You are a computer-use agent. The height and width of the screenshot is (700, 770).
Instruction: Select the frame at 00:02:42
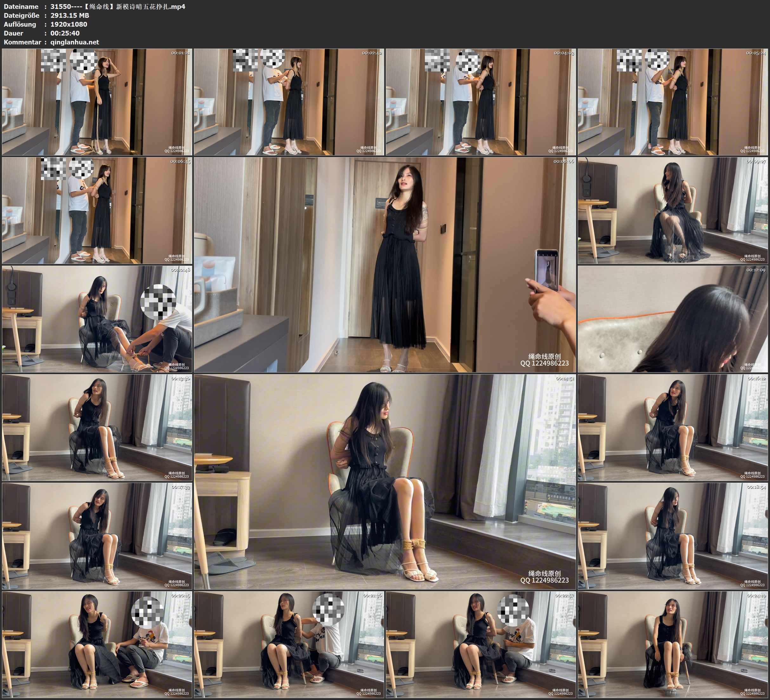pos(289,102)
